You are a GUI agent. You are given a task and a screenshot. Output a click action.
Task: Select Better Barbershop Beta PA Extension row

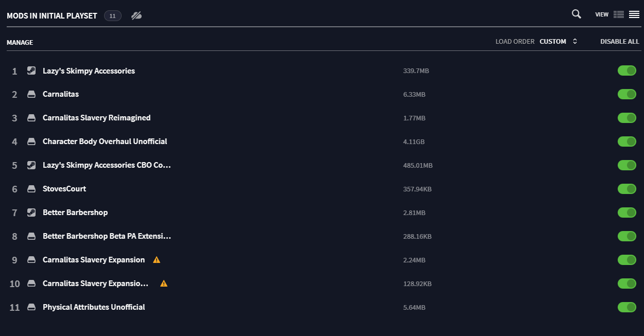click(x=322, y=236)
